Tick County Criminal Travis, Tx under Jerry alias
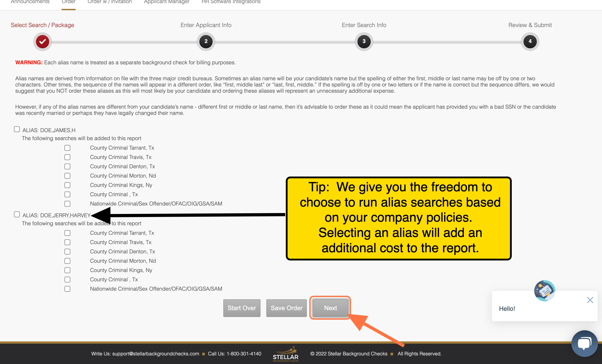 (67, 242)
